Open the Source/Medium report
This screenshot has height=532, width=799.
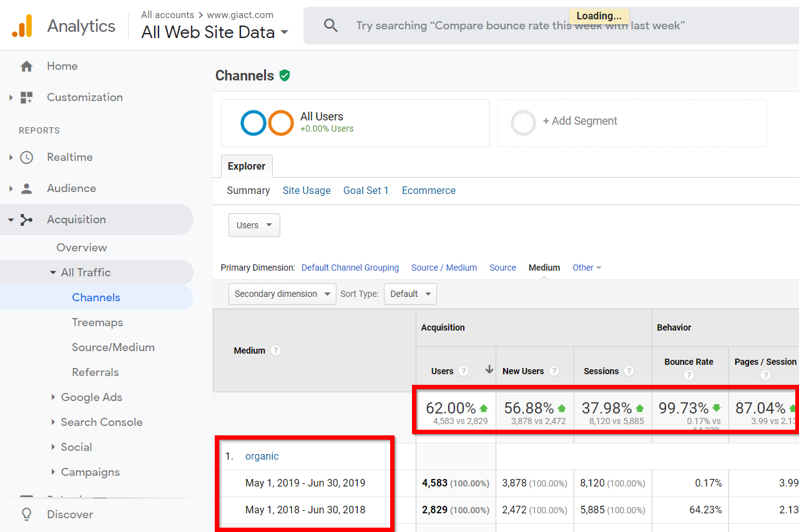[113, 347]
